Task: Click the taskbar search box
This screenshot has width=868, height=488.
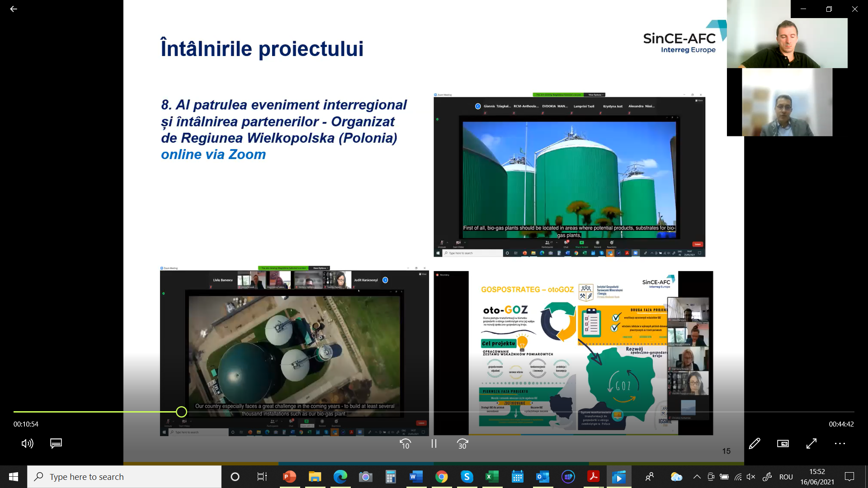Action: 124,477
